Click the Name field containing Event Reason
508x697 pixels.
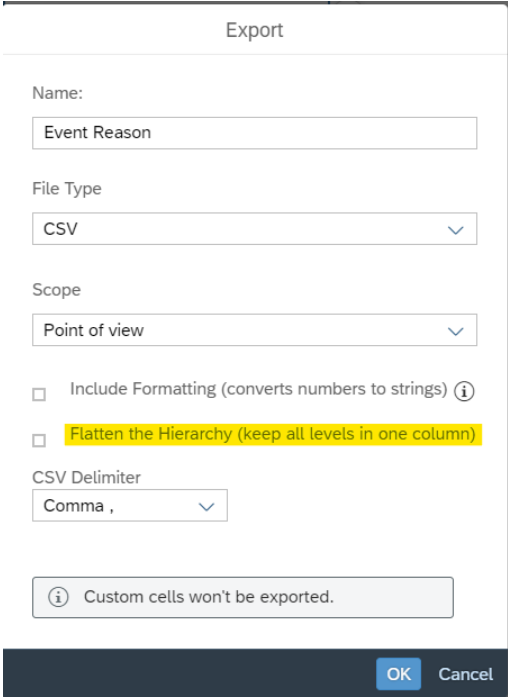click(x=255, y=133)
